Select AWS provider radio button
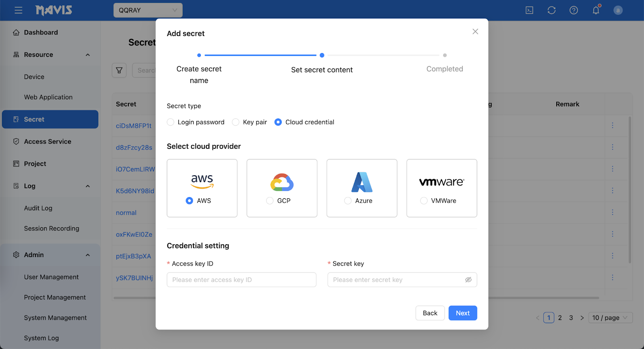The height and width of the screenshot is (349, 644). [189, 201]
